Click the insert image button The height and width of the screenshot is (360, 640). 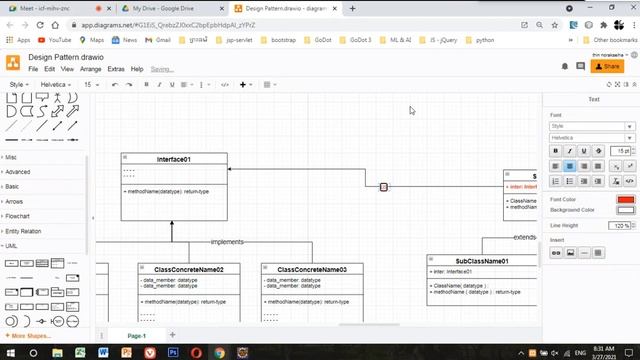570,253
